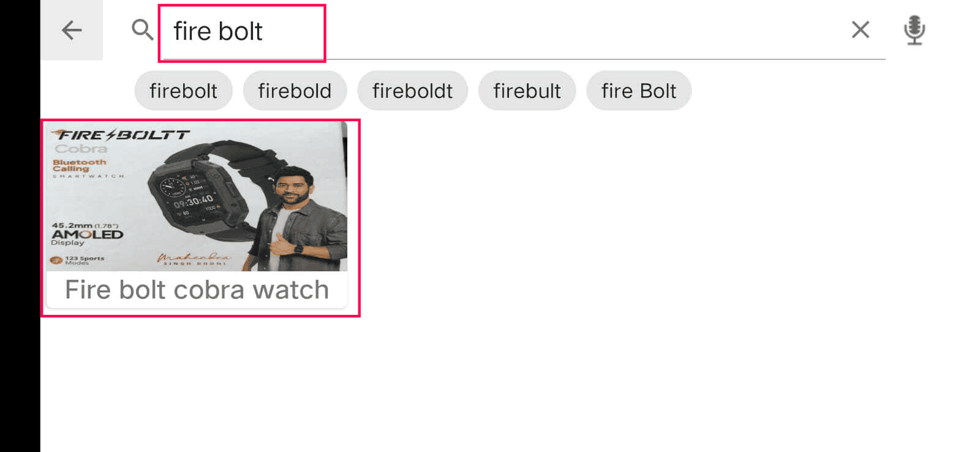
Task: Click the signature on the thumbnail
Action: tap(194, 259)
